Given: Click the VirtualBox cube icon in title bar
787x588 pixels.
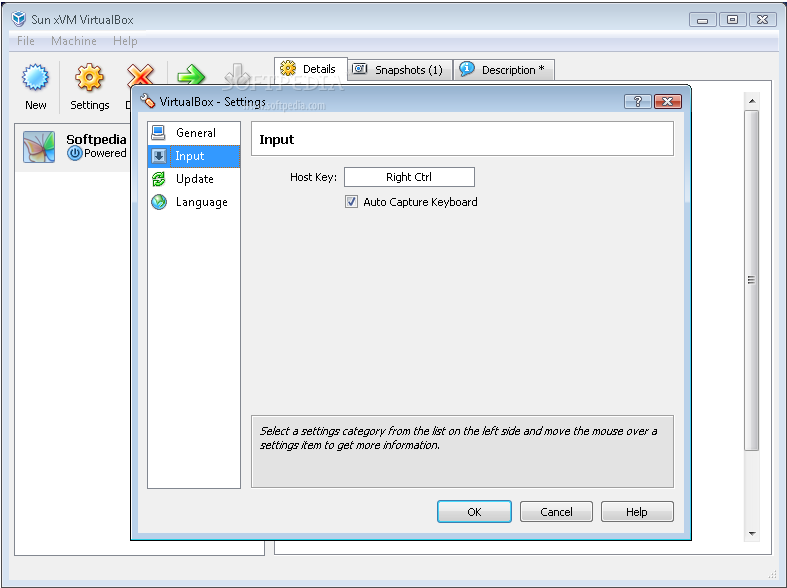Looking at the screenshot, I should (x=19, y=19).
